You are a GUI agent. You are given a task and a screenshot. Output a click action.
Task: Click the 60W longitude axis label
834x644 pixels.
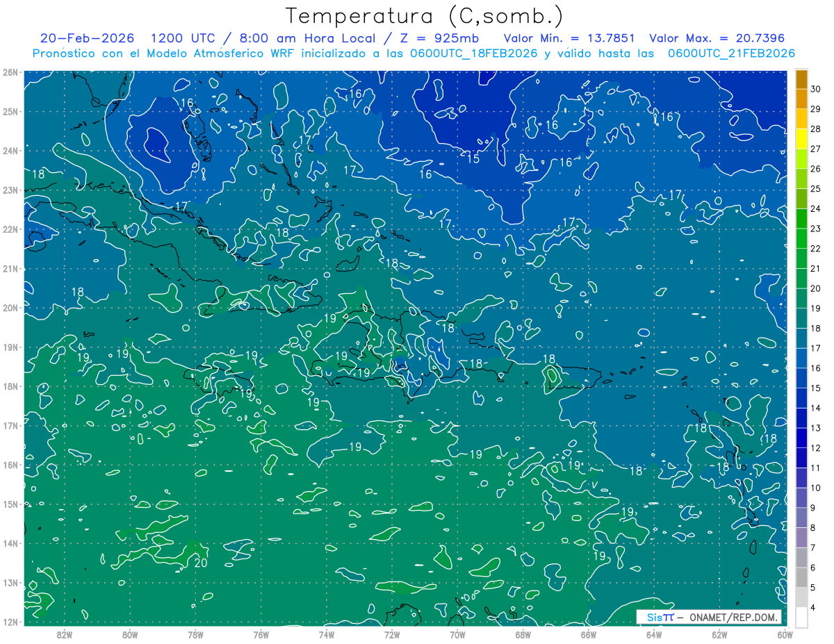pos(785,634)
